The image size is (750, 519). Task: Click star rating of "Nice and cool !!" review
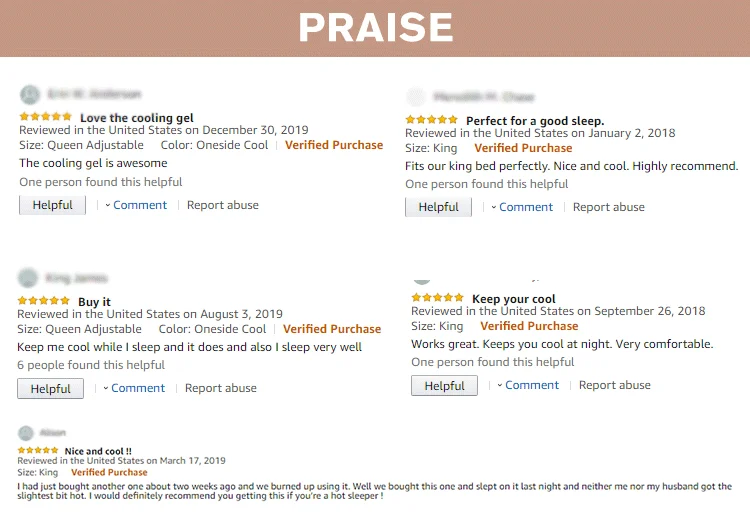[x=37, y=451]
